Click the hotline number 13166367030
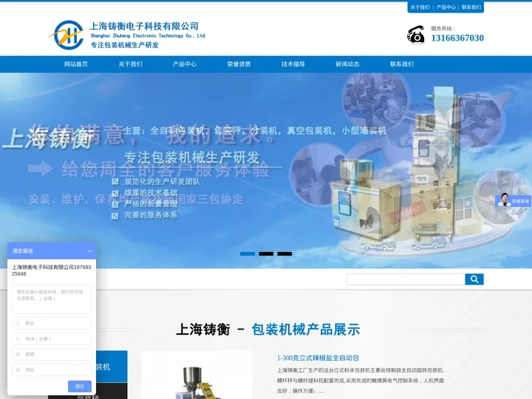This screenshot has height=399, width=532. [x=457, y=38]
